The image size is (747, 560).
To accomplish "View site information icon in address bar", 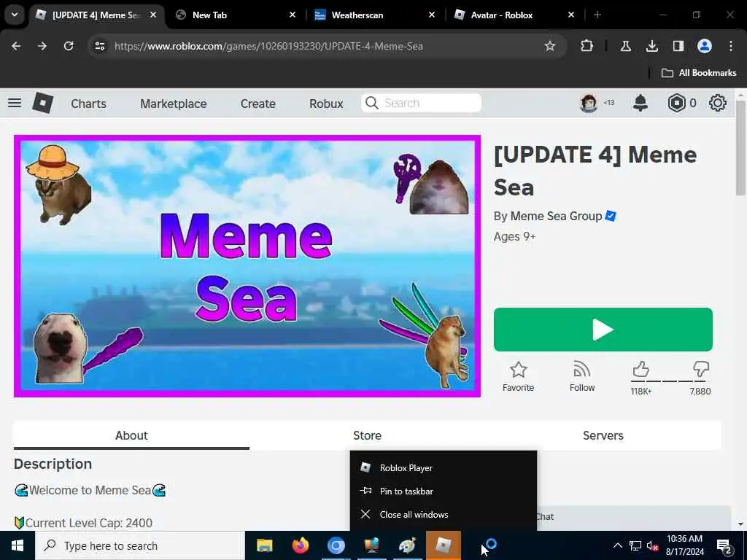I will (x=99, y=46).
